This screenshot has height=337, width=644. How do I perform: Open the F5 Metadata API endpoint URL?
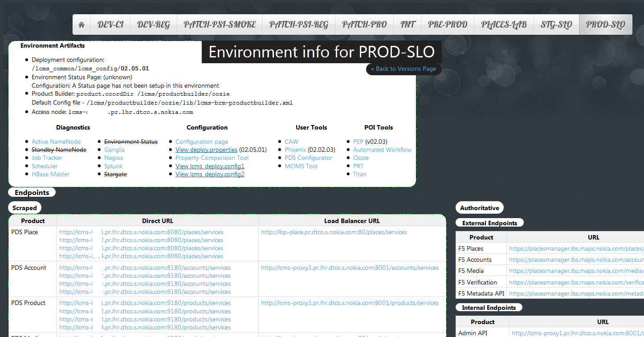point(576,293)
